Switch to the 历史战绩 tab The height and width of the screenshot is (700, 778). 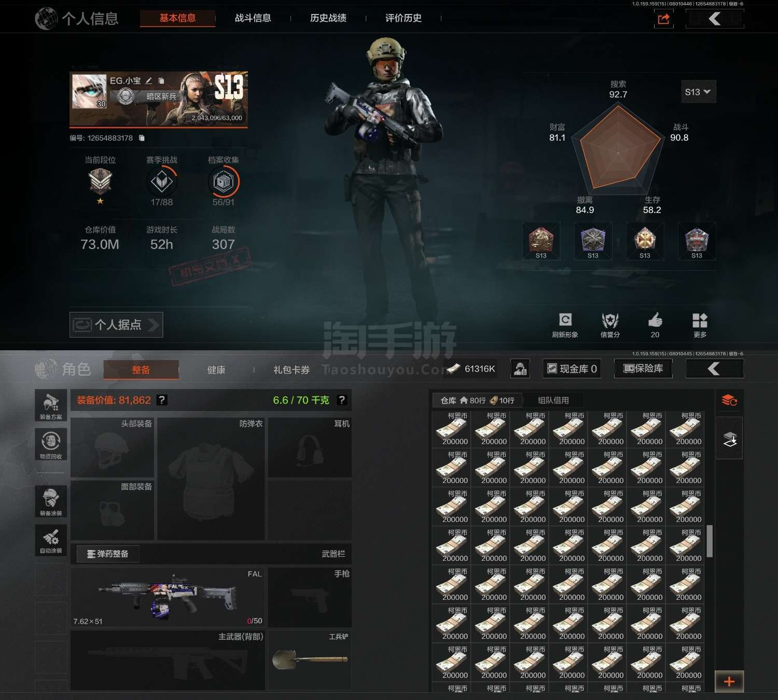point(328,18)
